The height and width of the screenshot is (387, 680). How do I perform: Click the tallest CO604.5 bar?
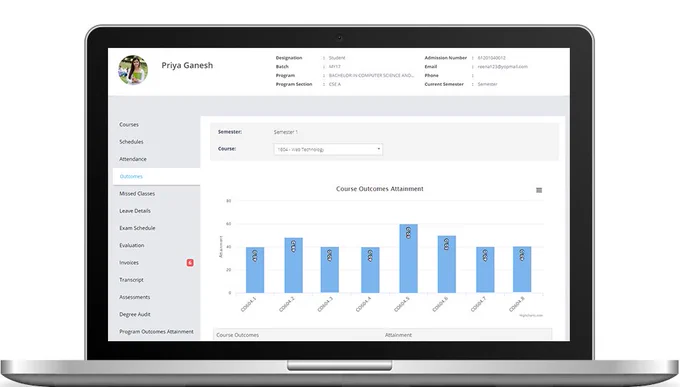coord(409,259)
